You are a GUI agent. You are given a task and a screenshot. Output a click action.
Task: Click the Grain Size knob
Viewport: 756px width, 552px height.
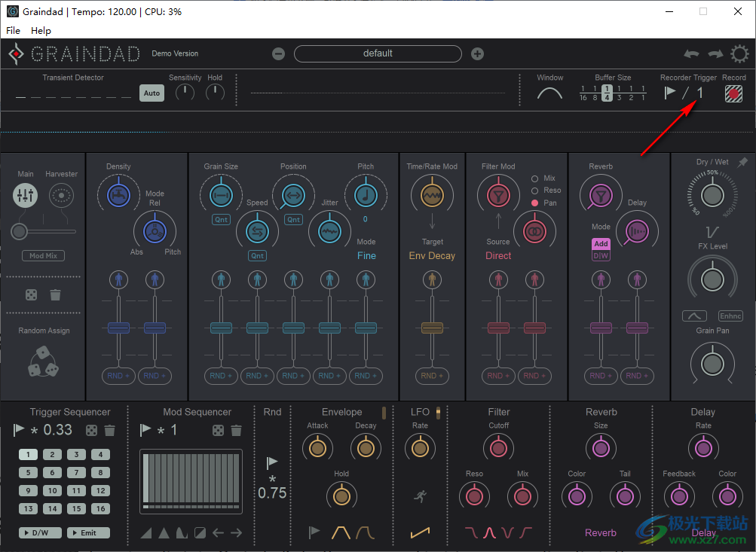tap(222, 196)
